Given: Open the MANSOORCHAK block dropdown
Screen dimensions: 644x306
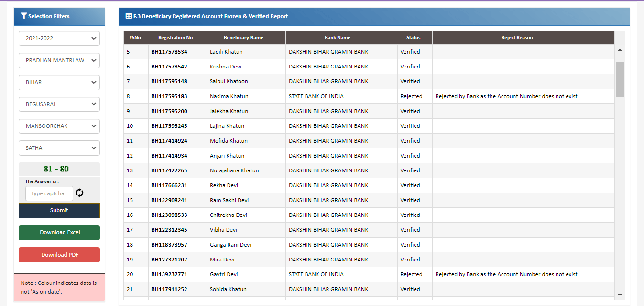Looking at the screenshot, I should (x=59, y=126).
